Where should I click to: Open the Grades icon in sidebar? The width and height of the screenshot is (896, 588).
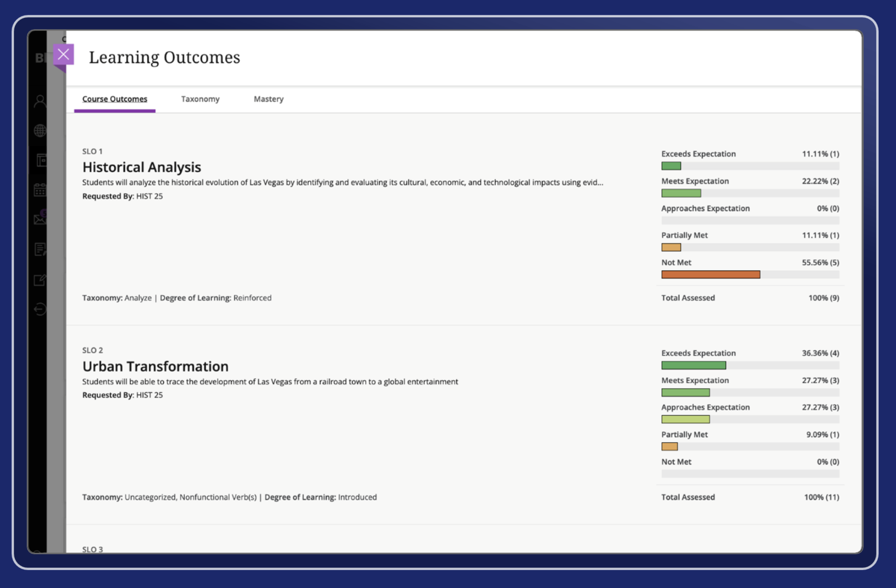[40, 249]
